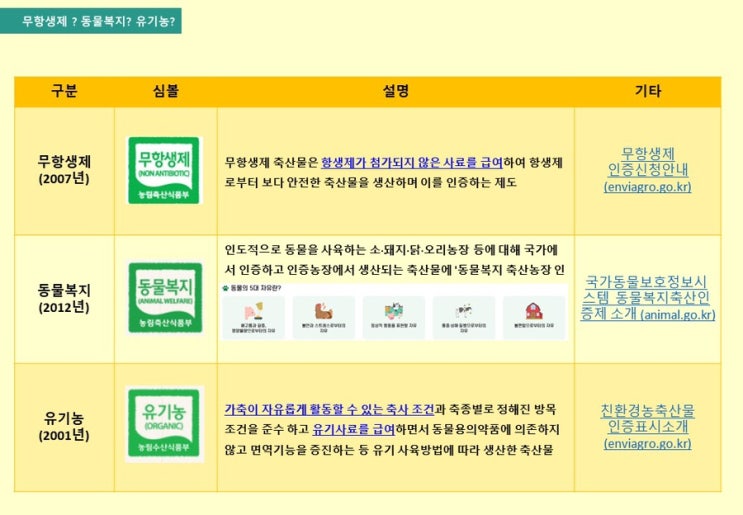
Task: Click the grouped farm animals icon
Action: point(394,311)
